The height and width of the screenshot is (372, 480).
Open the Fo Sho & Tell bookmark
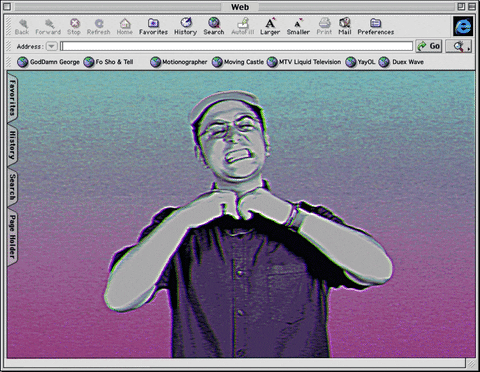[x=108, y=62]
